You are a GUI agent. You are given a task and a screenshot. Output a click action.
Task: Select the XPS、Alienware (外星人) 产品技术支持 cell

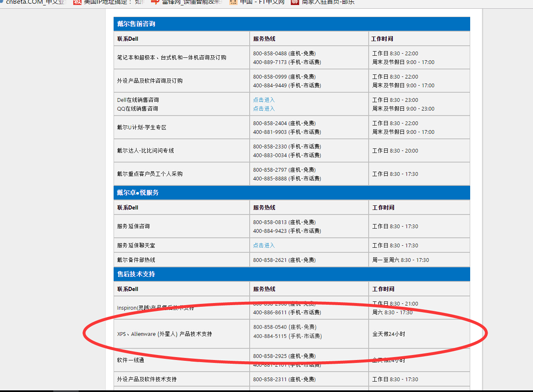coord(181,334)
